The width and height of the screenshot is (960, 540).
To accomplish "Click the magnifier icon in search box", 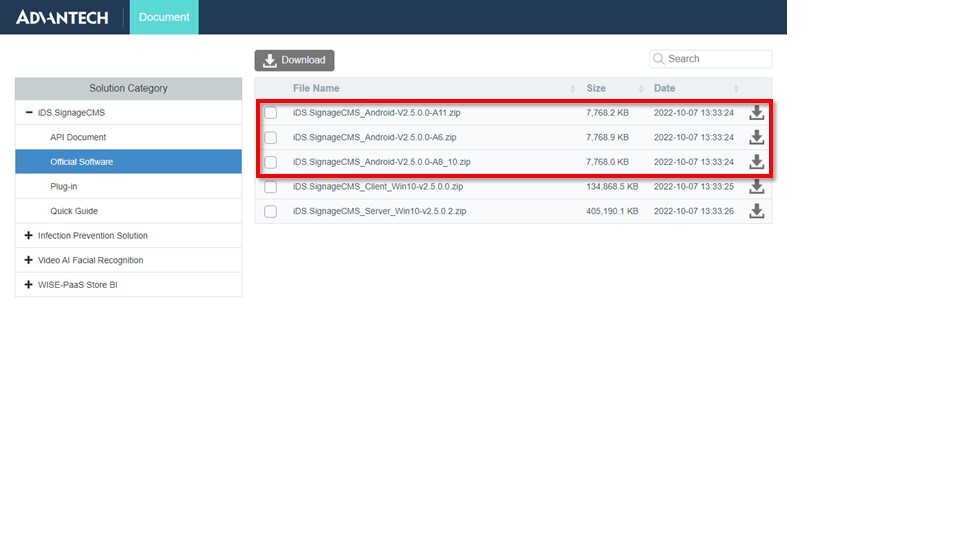I will (x=659, y=59).
